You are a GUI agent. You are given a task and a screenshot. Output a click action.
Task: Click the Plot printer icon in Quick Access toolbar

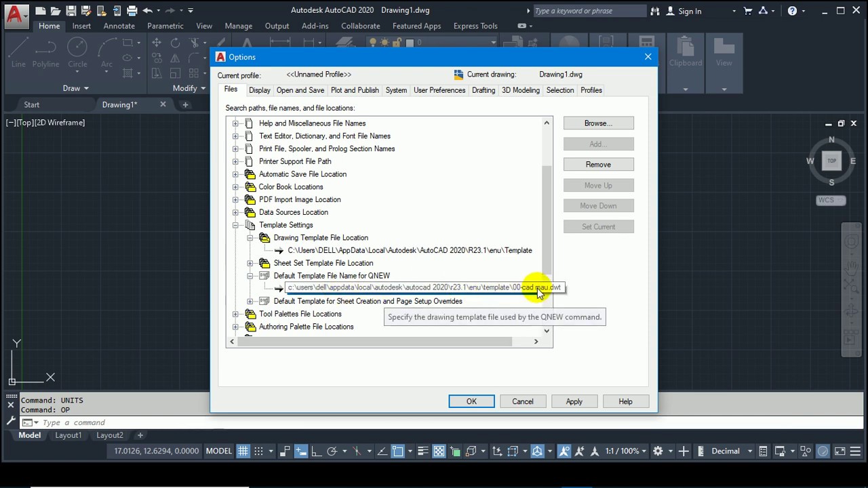click(x=132, y=11)
